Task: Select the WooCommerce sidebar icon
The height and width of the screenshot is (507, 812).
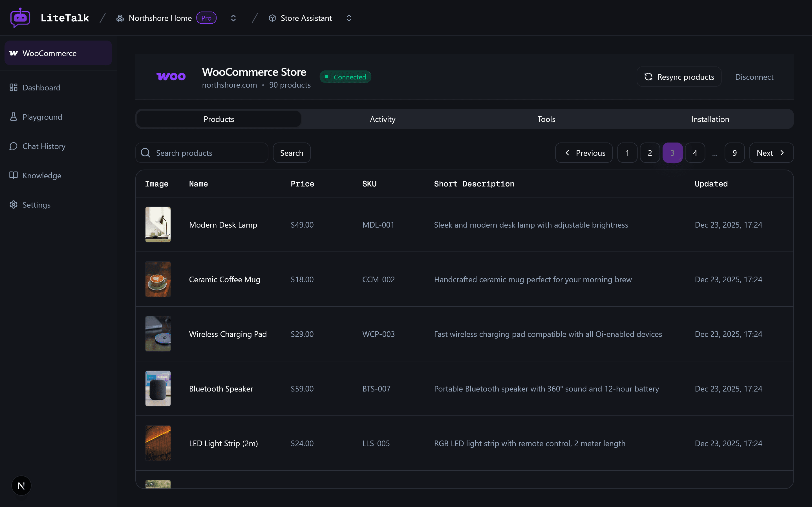Action: tap(13, 53)
